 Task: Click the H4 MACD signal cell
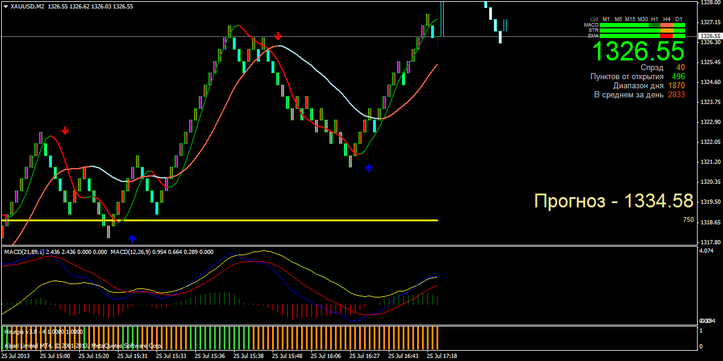point(666,25)
